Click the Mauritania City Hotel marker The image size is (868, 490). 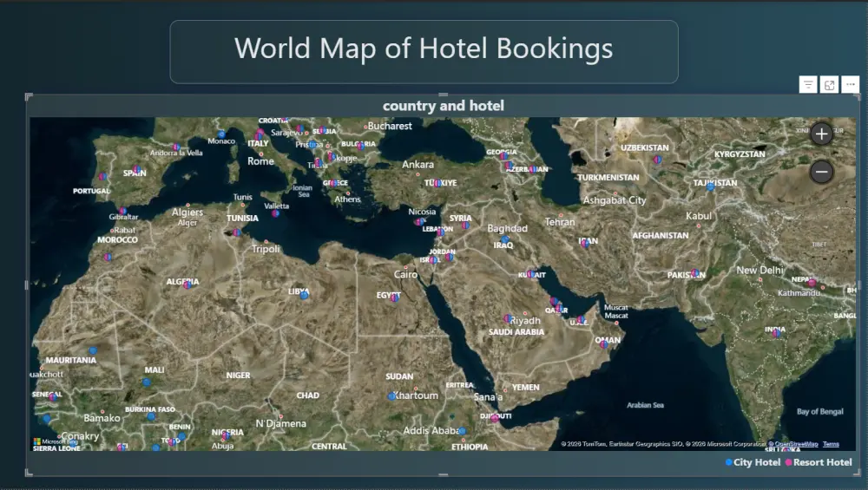pos(93,350)
